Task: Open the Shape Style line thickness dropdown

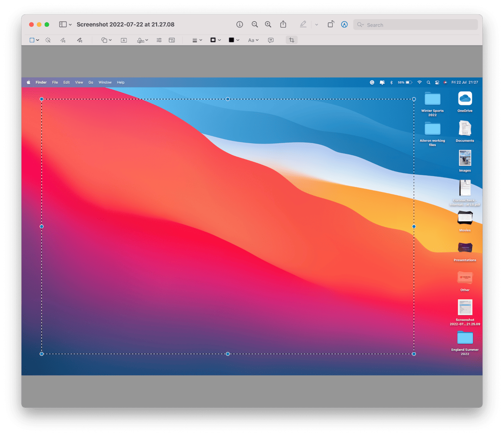Action: coord(197,40)
